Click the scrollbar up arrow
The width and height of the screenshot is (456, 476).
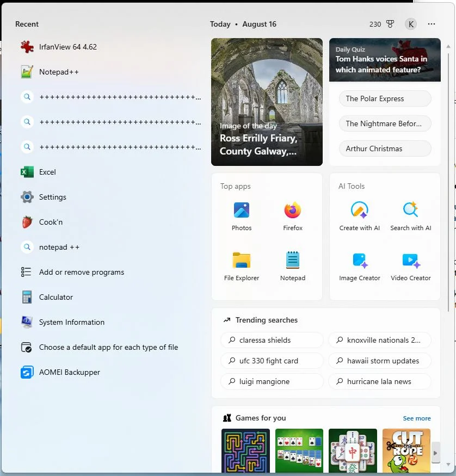coord(448,46)
